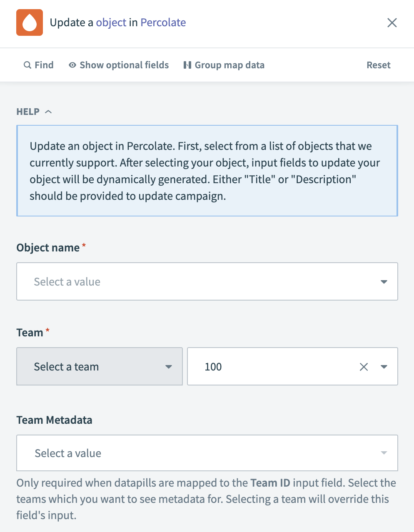Image resolution: width=414 pixels, height=532 pixels.
Task: Click the HELP section heading
Action: coord(27,111)
